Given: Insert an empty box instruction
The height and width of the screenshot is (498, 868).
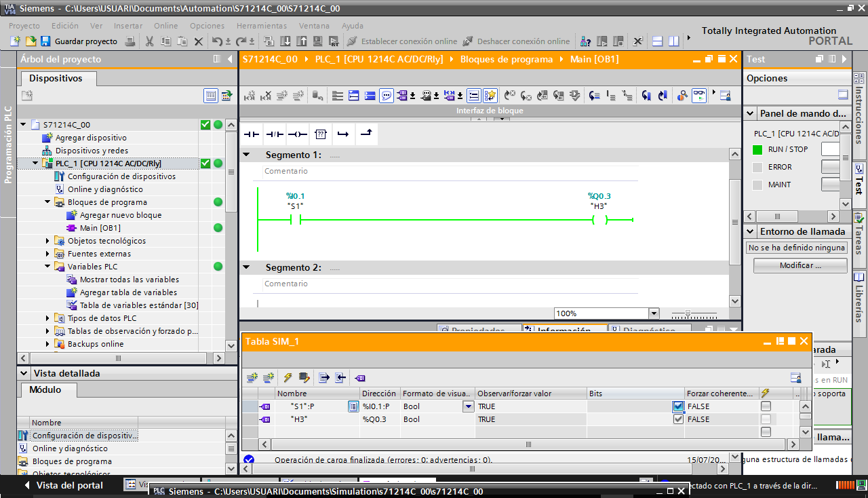Looking at the screenshot, I should coord(321,134).
